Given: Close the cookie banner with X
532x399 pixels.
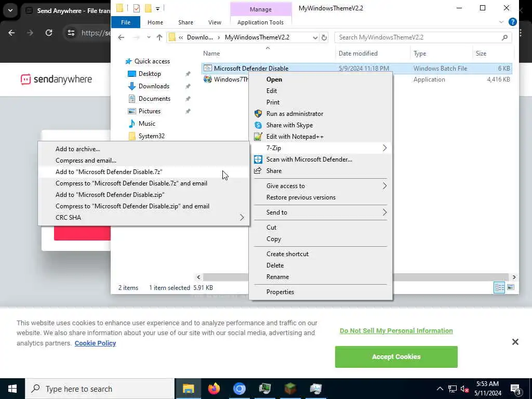Looking at the screenshot, I should click(515, 342).
